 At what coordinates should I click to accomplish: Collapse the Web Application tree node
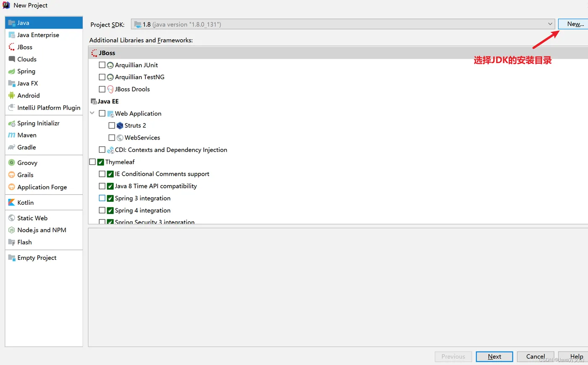coord(92,113)
